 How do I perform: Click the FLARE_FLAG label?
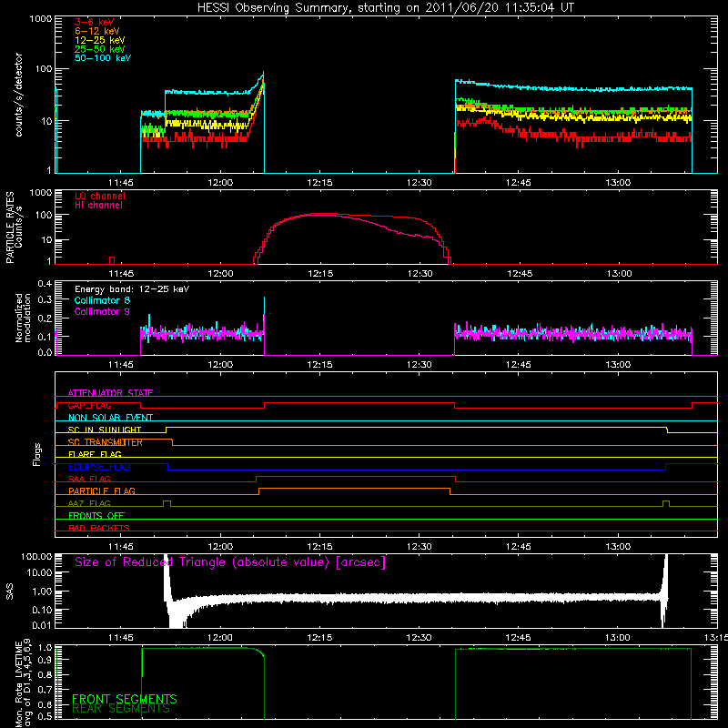tap(95, 454)
